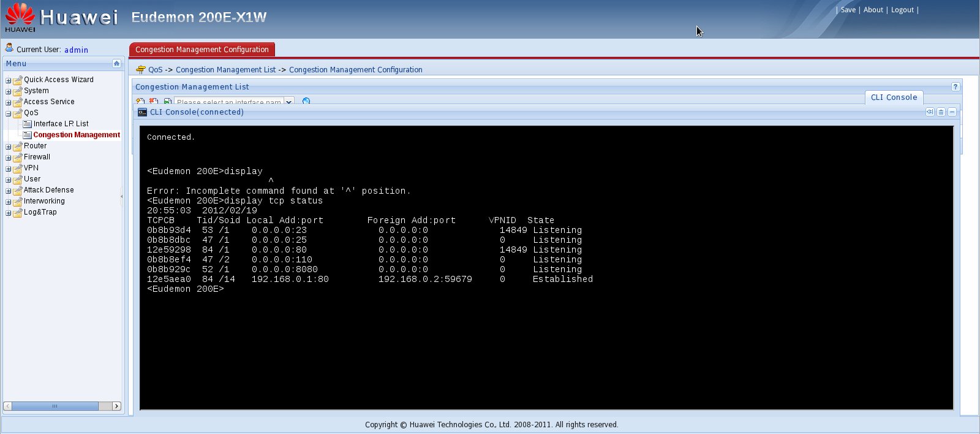Click the Huawei logo
Viewport: 980px width, 434px height.
pyautogui.click(x=20, y=17)
